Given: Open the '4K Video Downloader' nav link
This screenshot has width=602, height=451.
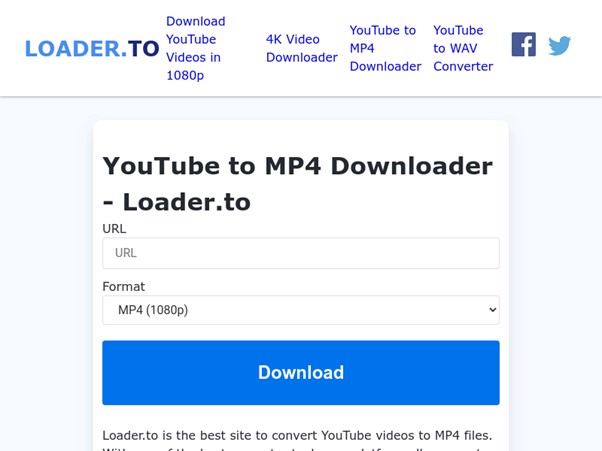Looking at the screenshot, I should pos(302,48).
